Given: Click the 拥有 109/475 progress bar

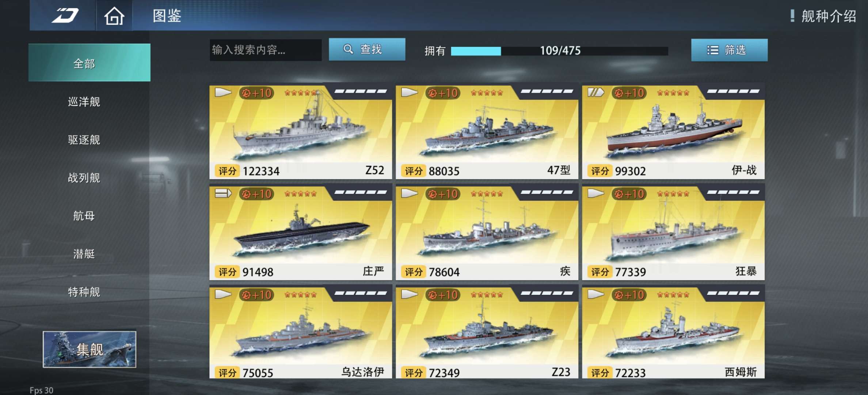Looking at the screenshot, I should click(559, 51).
